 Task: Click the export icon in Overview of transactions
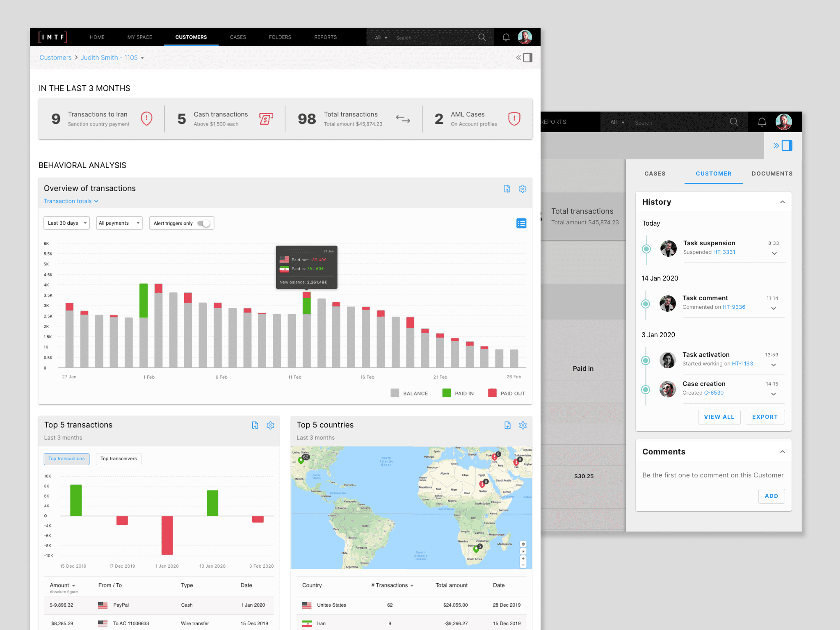click(x=507, y=189)
